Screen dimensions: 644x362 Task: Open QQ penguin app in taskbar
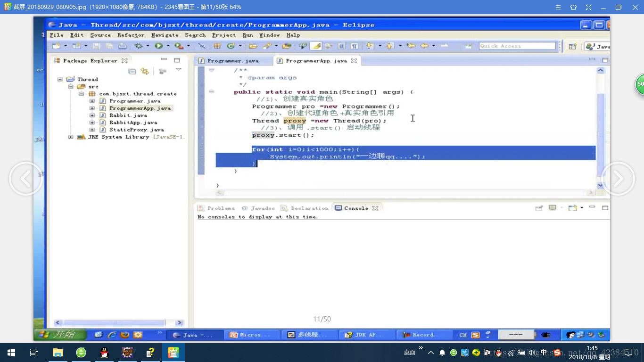coord(104,353)
